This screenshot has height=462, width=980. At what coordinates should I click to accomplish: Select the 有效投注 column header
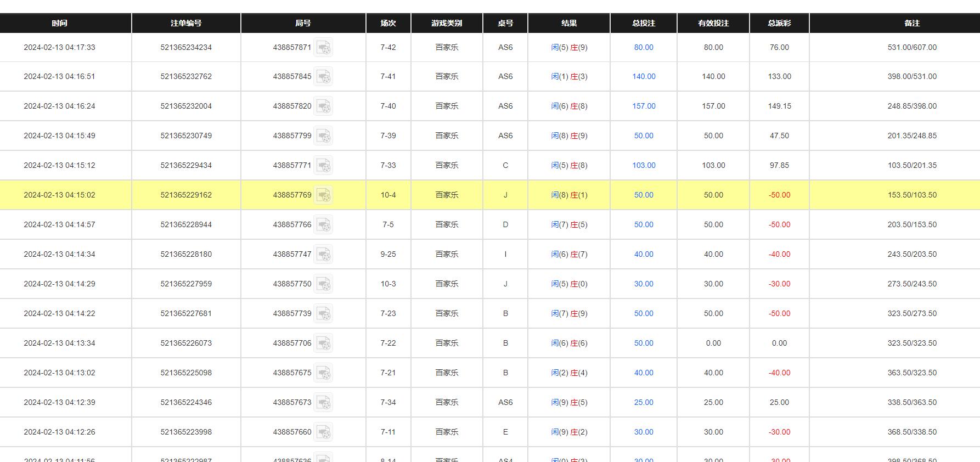coord(713,23)
